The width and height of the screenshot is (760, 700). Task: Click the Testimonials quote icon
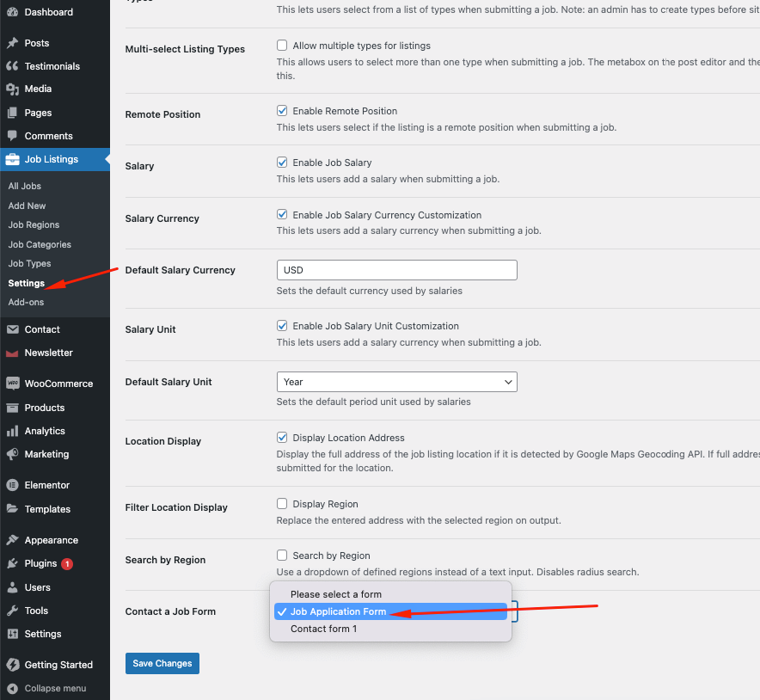tap(13, 66)
